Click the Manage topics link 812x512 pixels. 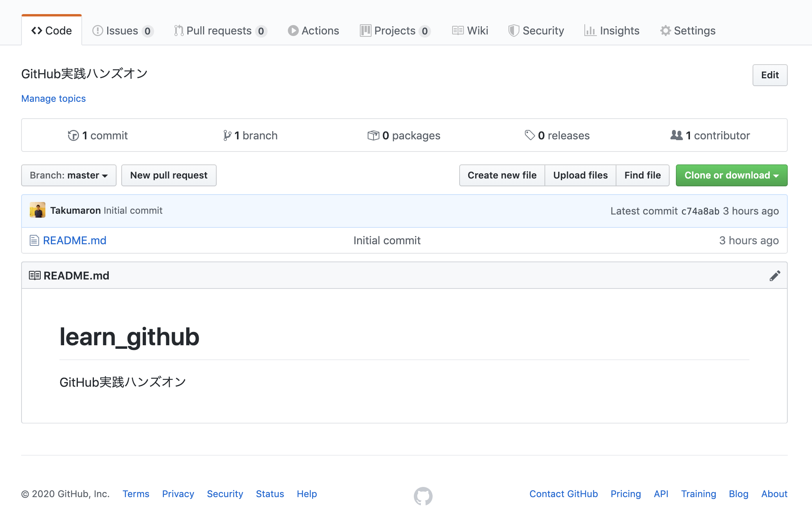coord(54,98)
